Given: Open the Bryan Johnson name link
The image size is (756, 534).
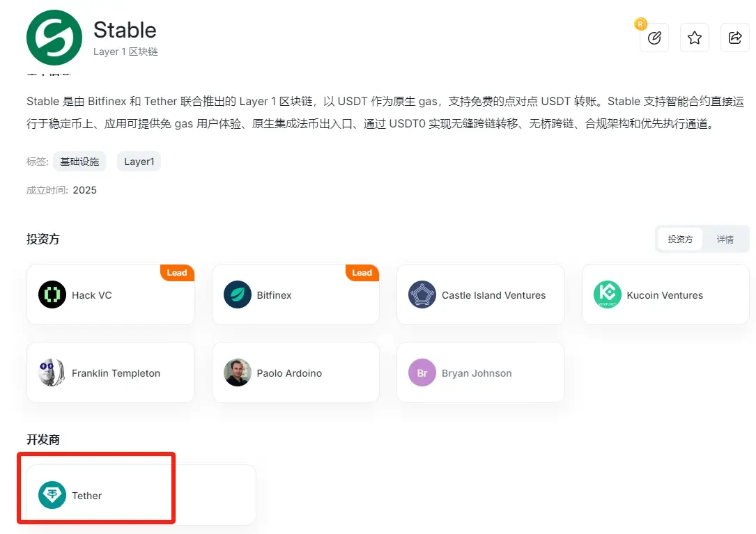Looking at the screenshot, I should 477,373.
